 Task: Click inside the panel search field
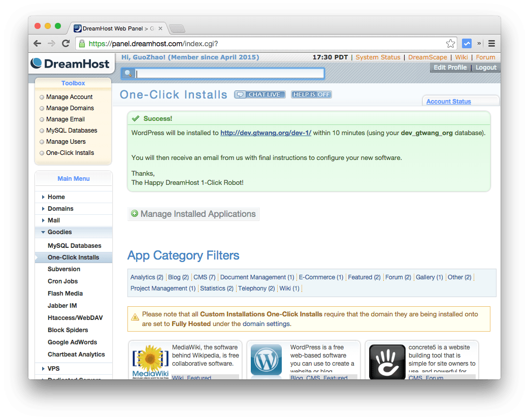(x=228, y=73)
